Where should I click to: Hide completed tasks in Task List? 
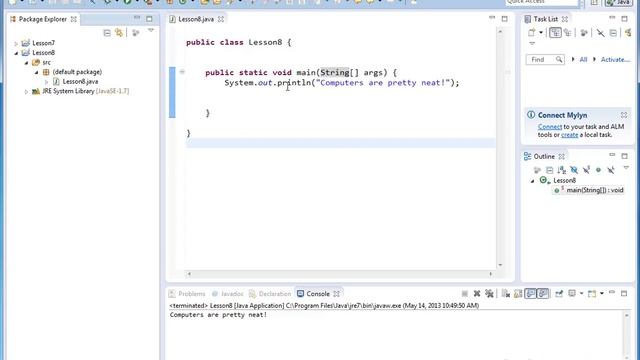(x=600, y=33)
